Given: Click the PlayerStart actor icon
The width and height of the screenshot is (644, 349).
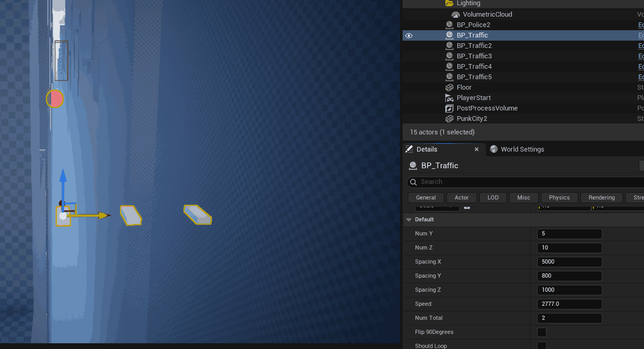Looking at the screenshot, I should pos(449,98).
